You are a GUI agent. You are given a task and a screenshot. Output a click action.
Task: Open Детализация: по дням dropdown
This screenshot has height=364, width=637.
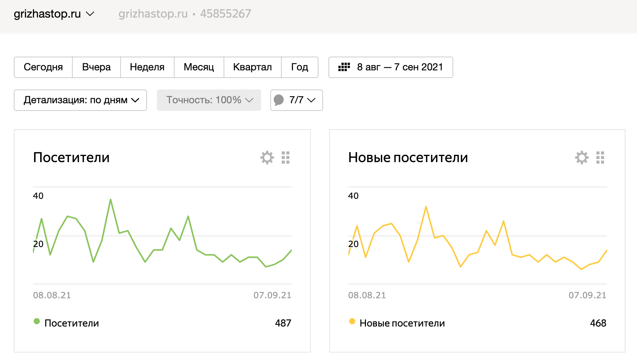[80, 100]
